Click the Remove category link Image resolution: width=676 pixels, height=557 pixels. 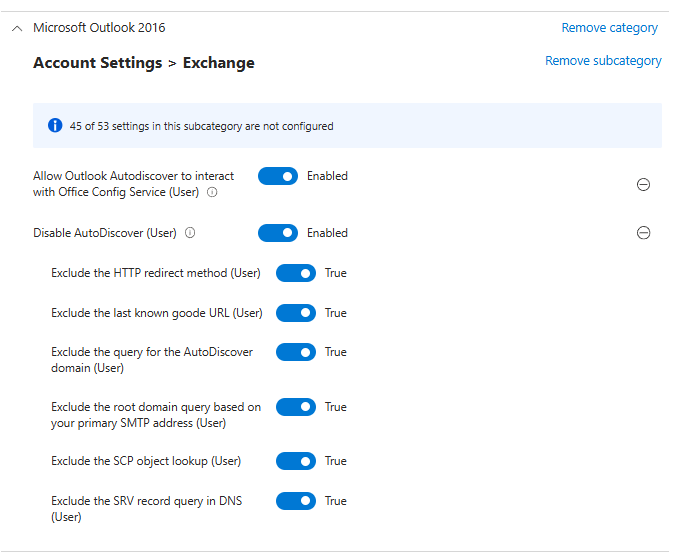[609, 28]
